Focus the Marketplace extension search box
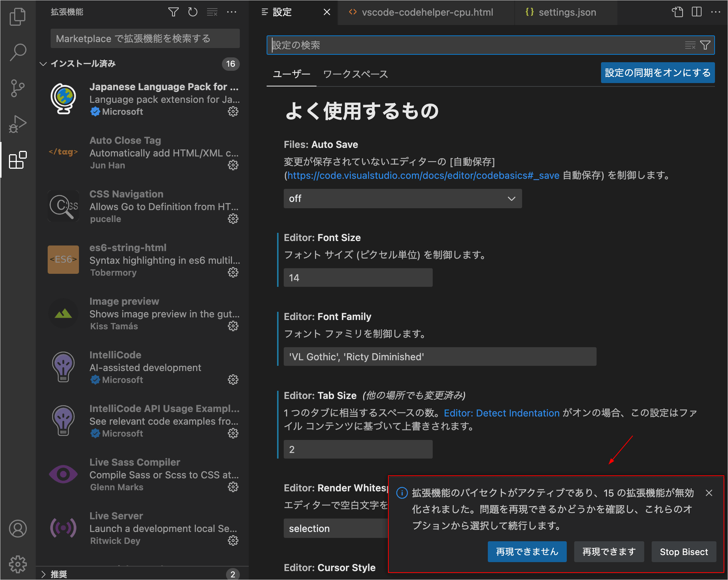This screenshot has width=728, height=580. coord(145,38)
